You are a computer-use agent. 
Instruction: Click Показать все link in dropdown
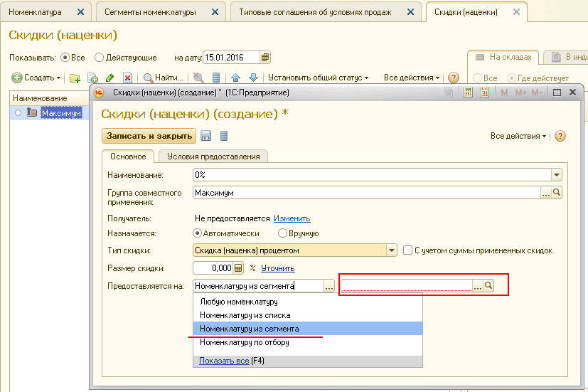click(224, 361)
